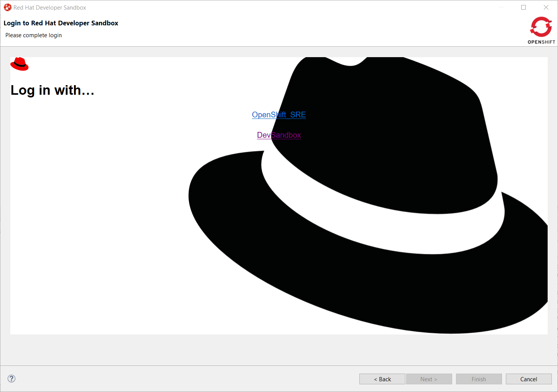Click 'Login to Red Hat Developer Sandbox' title
The height and width of the screenshot is (392, 558).
pos(61,23)
